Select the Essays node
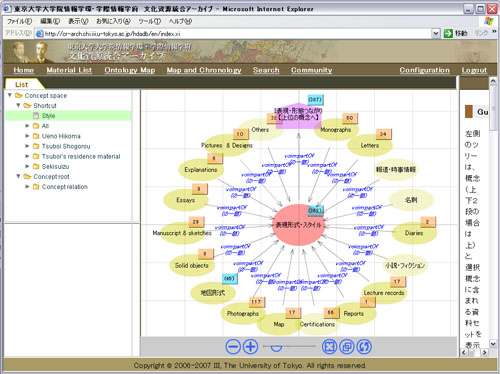 tap(185, 200)
